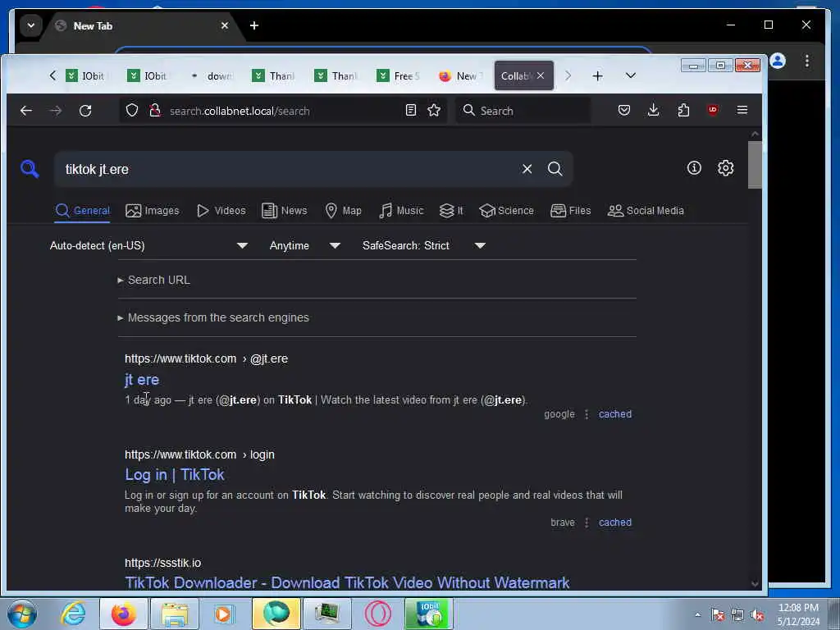Click muted volume tray icon
840x630 pixels.
(757, 614)
